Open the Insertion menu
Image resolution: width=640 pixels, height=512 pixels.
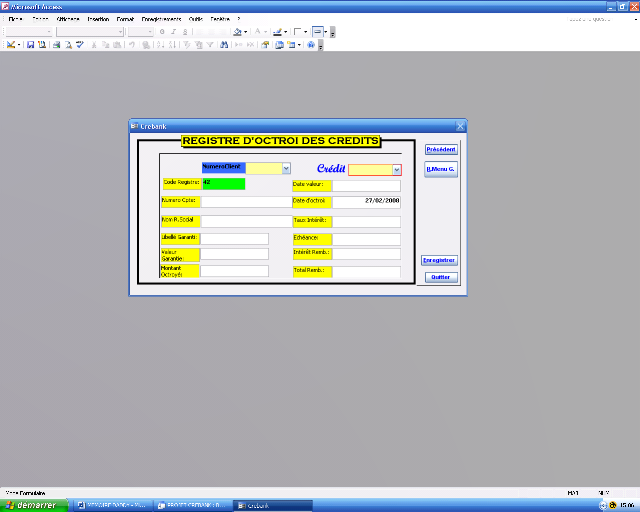98,19
